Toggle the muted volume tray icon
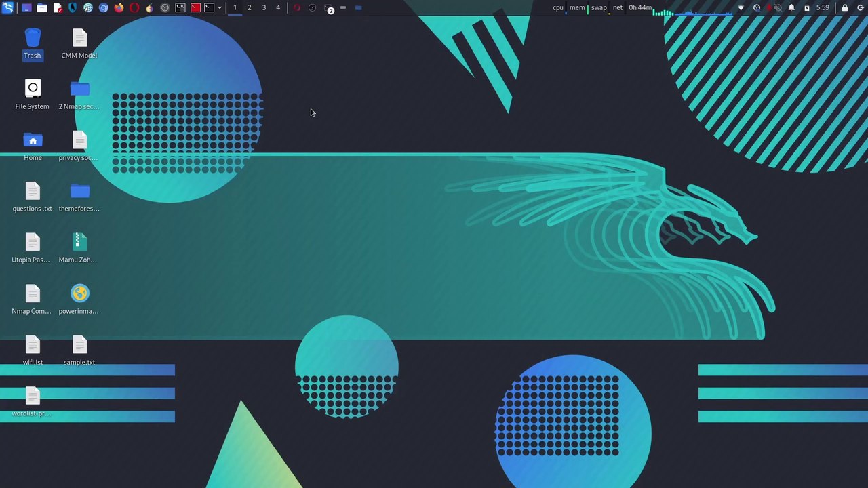This screenshot has width=868, height=488. (777, 8)
